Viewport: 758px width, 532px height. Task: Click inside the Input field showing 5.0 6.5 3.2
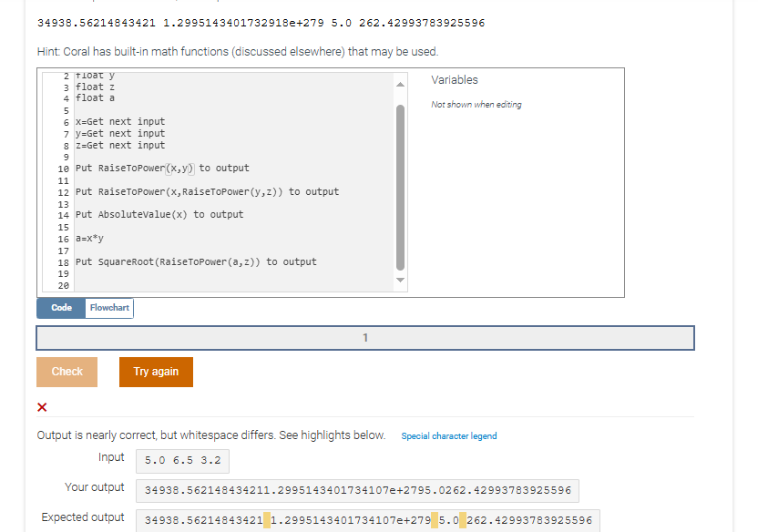(x=181, y=460)
